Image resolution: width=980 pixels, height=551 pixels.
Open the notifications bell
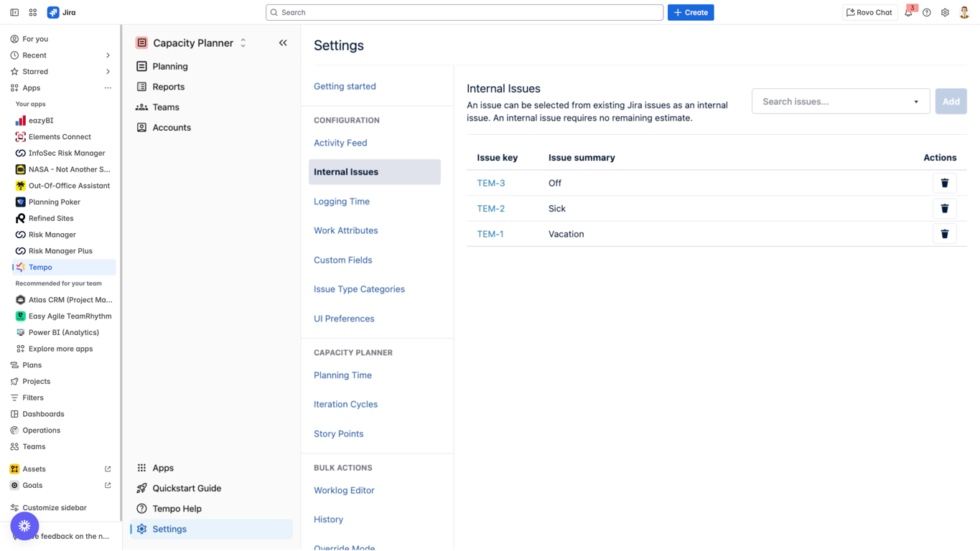(x=908, y=12)
